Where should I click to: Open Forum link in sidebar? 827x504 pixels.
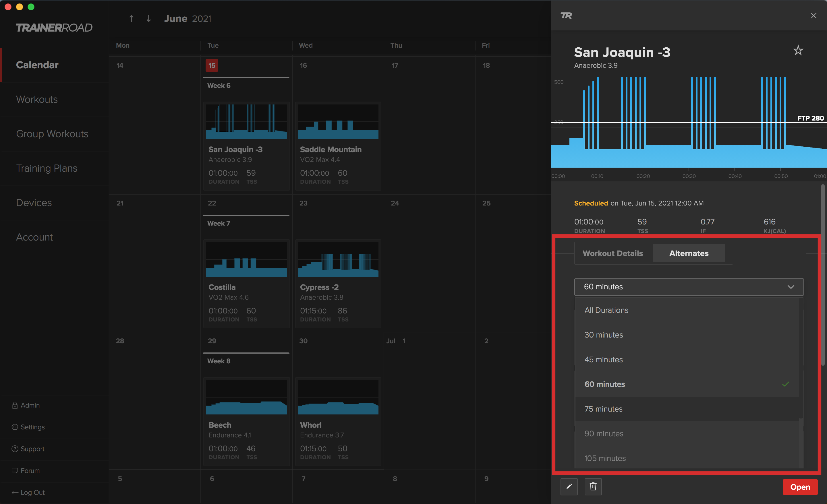[30, 470]
